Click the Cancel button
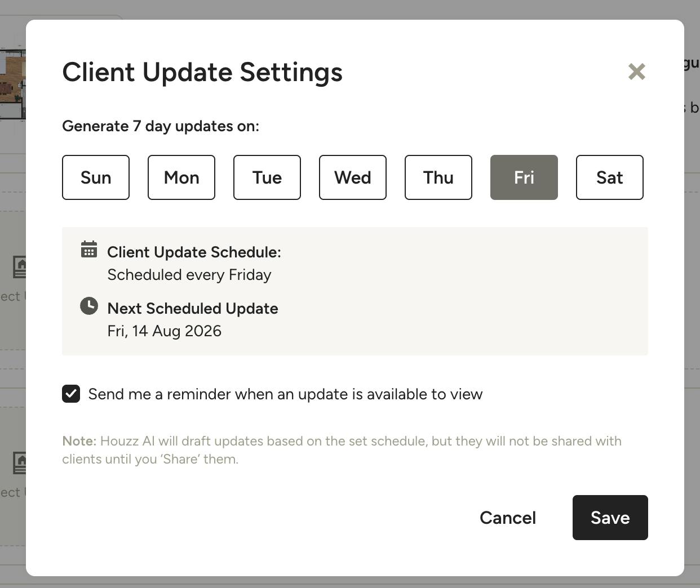This screenshot has width=700, height=588. (508, 518)
